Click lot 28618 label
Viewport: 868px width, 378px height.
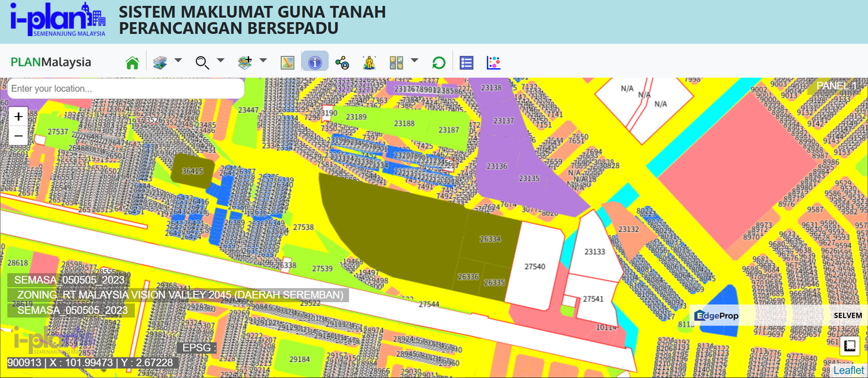[17, 262]
